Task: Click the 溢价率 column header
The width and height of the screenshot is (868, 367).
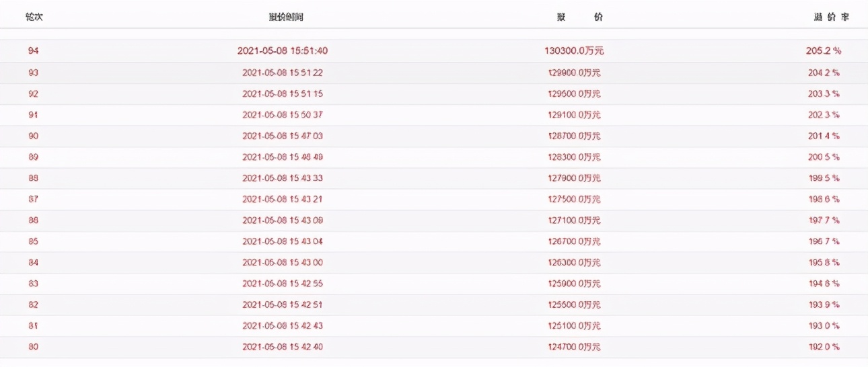Action: coord(831,17)
